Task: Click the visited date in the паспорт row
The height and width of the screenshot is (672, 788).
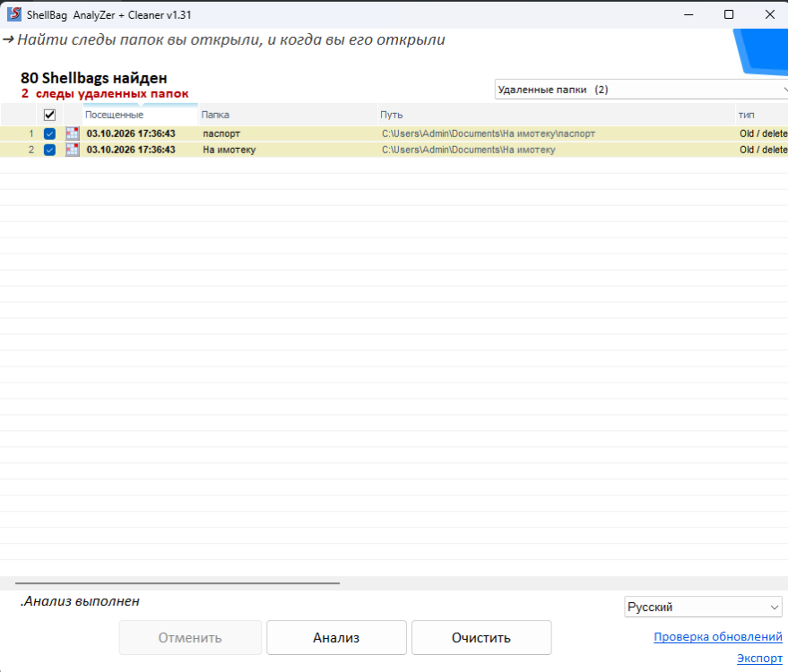Action: pyautogui.click(x=131, y=134)
